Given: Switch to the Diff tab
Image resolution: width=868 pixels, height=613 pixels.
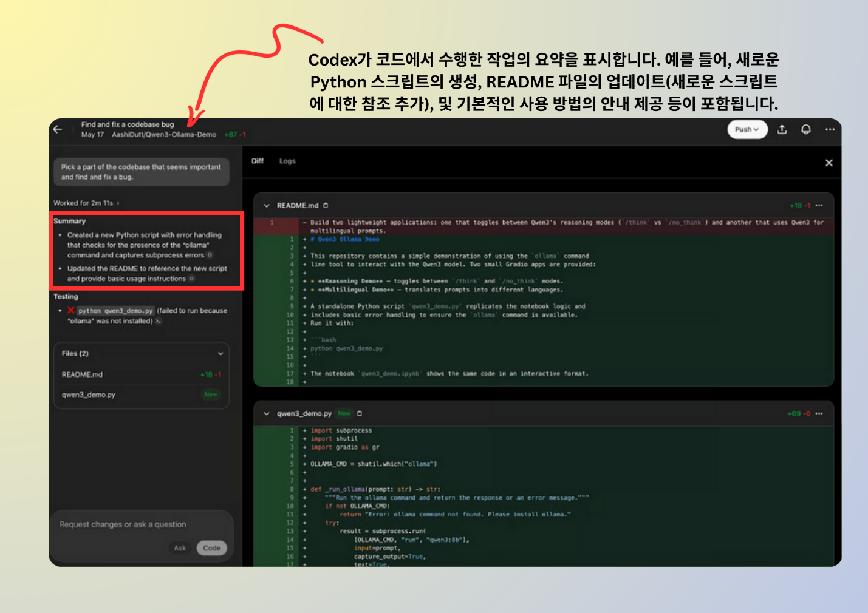Looking at the screenshot, I should pos(258,161).
